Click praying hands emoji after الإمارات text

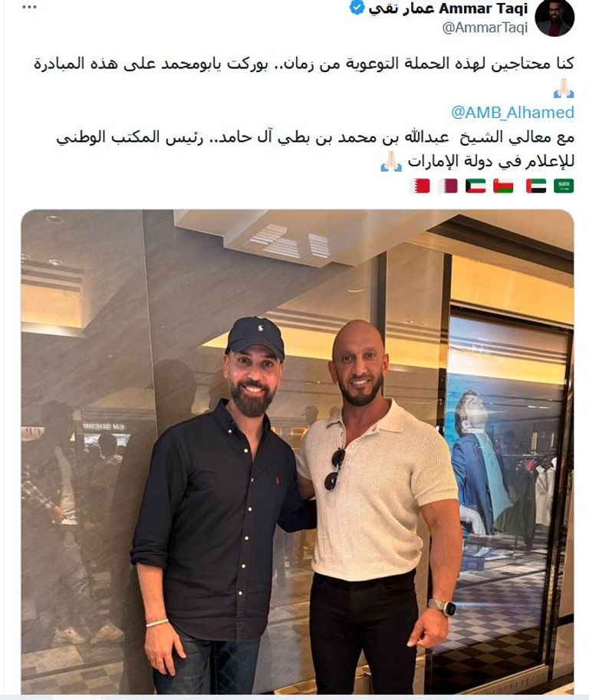click(x=392, y=161)
